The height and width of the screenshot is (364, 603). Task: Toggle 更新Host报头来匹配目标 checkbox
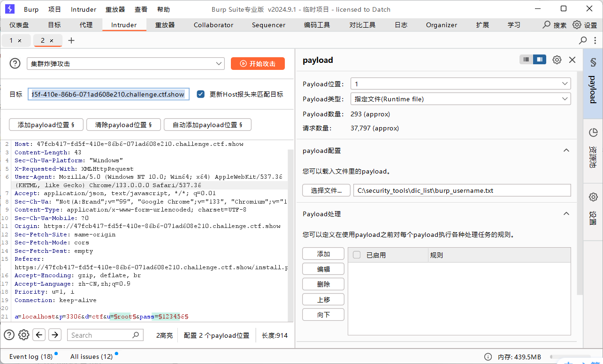(201, 94)
